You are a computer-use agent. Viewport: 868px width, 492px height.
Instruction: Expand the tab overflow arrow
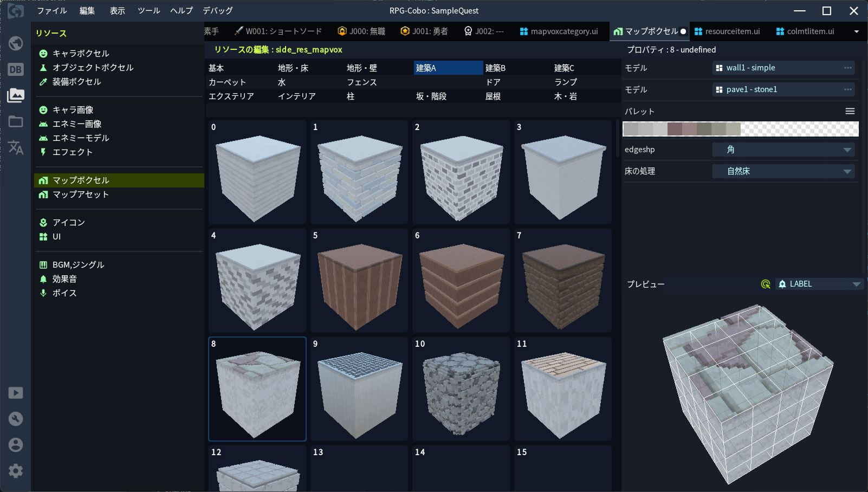tap(857, 31)
